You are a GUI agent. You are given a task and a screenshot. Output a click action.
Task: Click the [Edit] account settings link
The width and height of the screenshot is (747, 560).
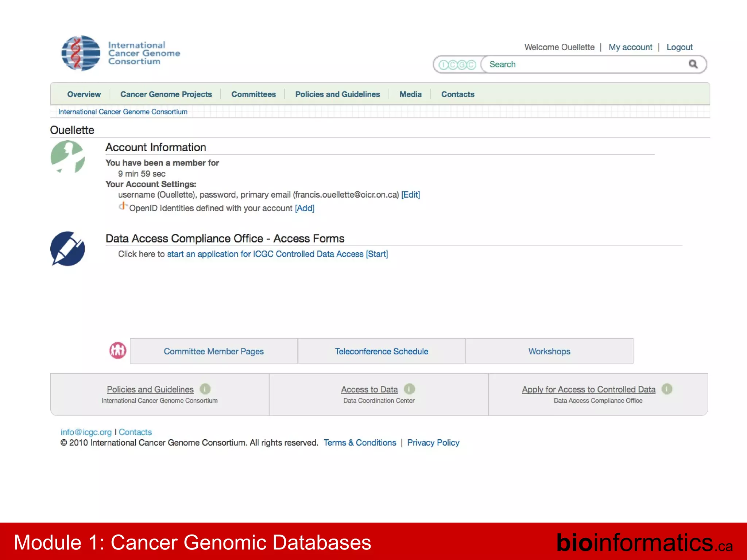click(x=411, y=195)
